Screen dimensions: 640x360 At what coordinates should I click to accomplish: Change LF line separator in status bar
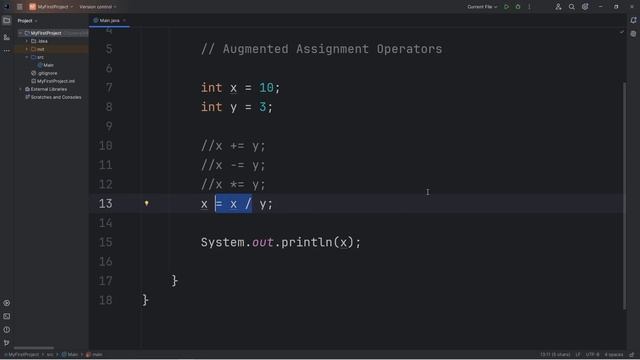click(x=578, y=355)
